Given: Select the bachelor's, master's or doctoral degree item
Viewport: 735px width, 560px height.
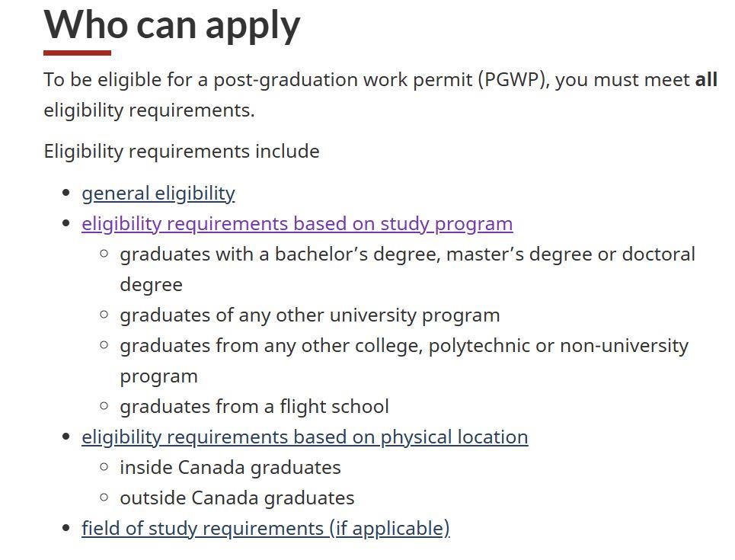Looking at the screenshot, I should [407, 254].
